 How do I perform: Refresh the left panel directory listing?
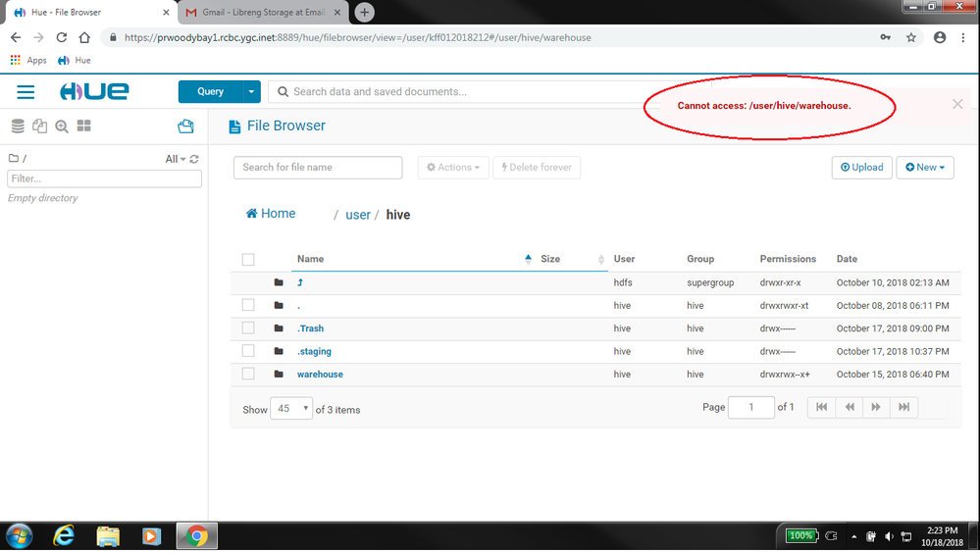click(194, 160)
